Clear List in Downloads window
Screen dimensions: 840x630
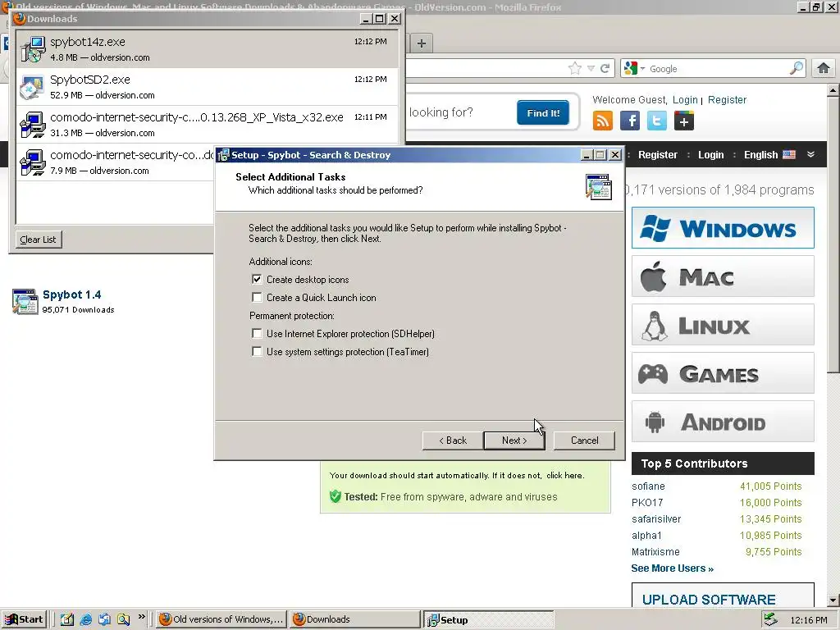coord(38,240)
